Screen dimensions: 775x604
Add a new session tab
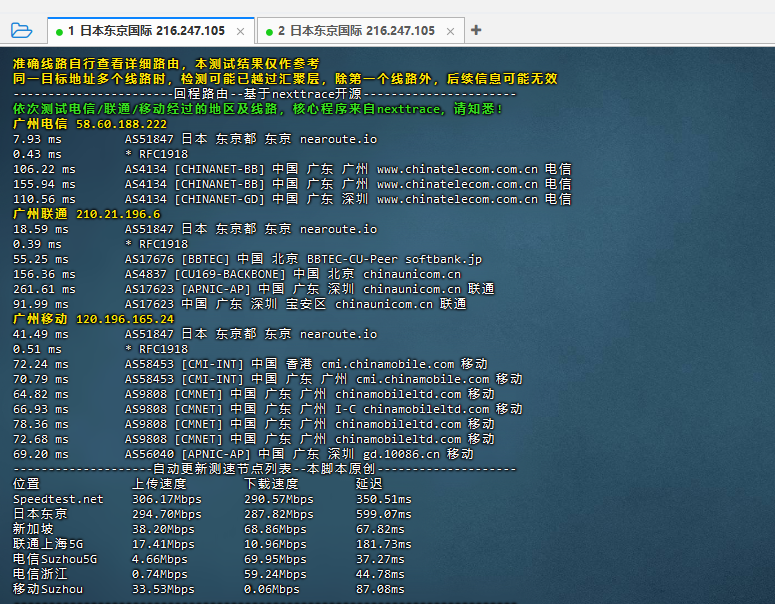[476, 30]
